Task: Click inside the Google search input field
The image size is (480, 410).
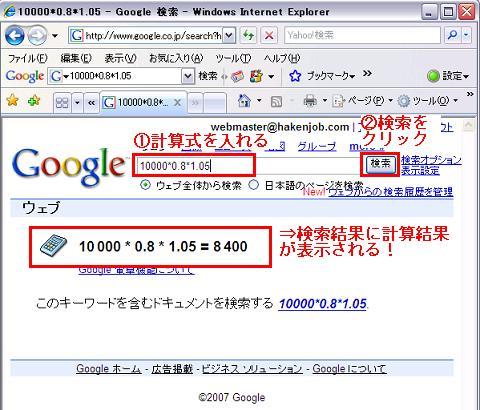Action: pos(247,165)
